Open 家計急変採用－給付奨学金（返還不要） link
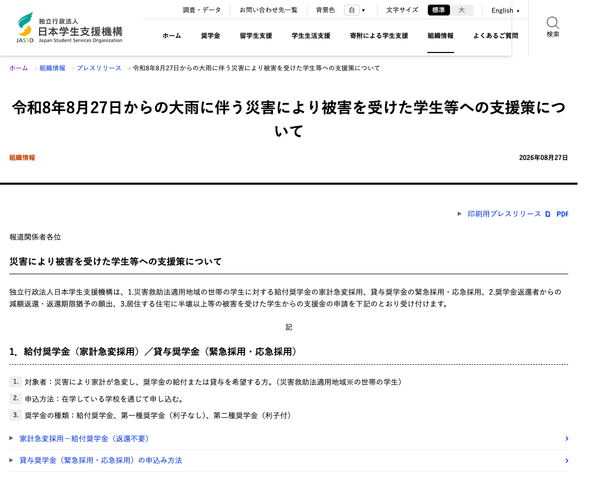The width and height of the screenshot is (596, 480). click(84, 439)
